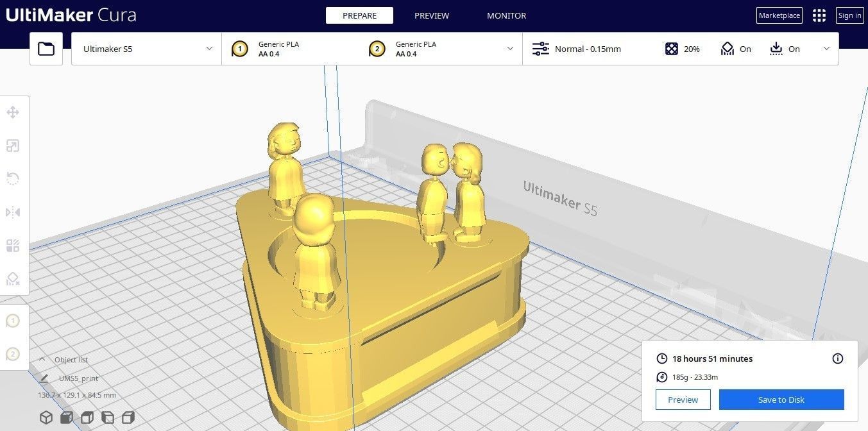
Task: Select the Mirror tool
Action: point(13,212)
